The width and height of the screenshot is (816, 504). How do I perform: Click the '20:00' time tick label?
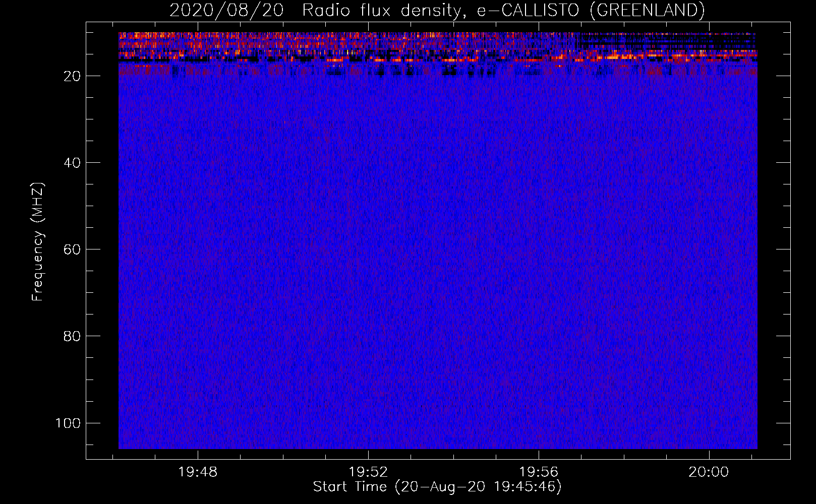click(x=709, y=472)
